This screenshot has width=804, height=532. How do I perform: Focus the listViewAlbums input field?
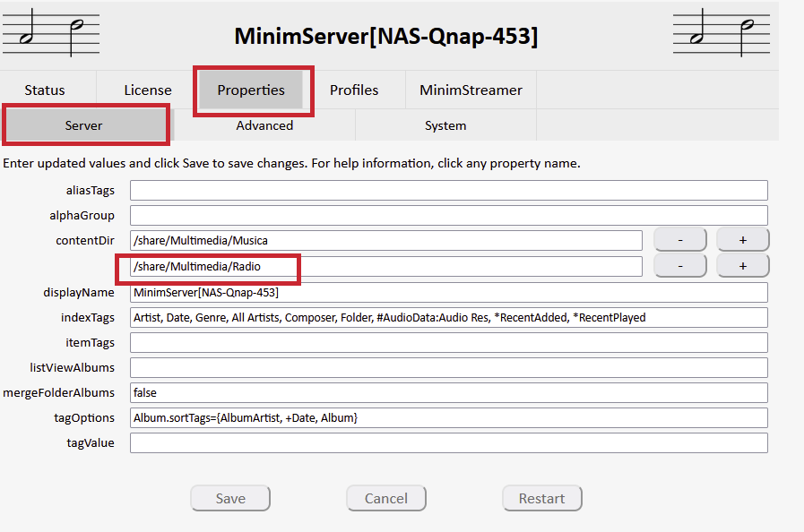(449, 367)
